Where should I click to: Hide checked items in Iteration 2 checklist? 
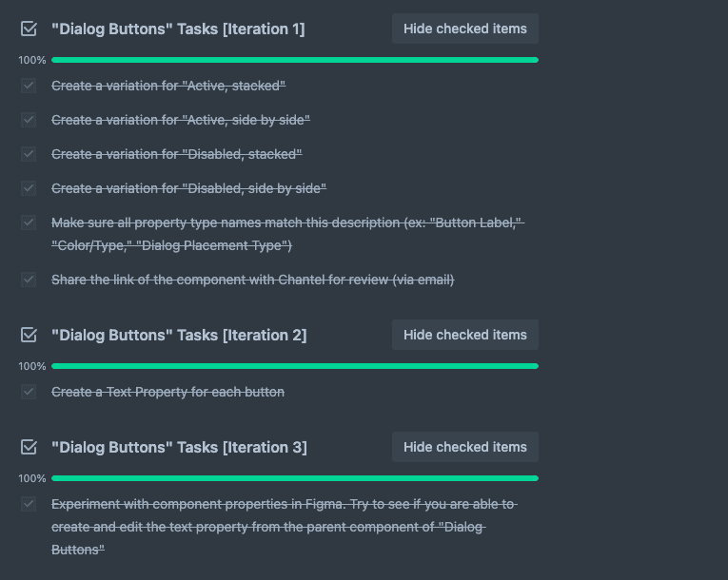[x=465, y=335]
